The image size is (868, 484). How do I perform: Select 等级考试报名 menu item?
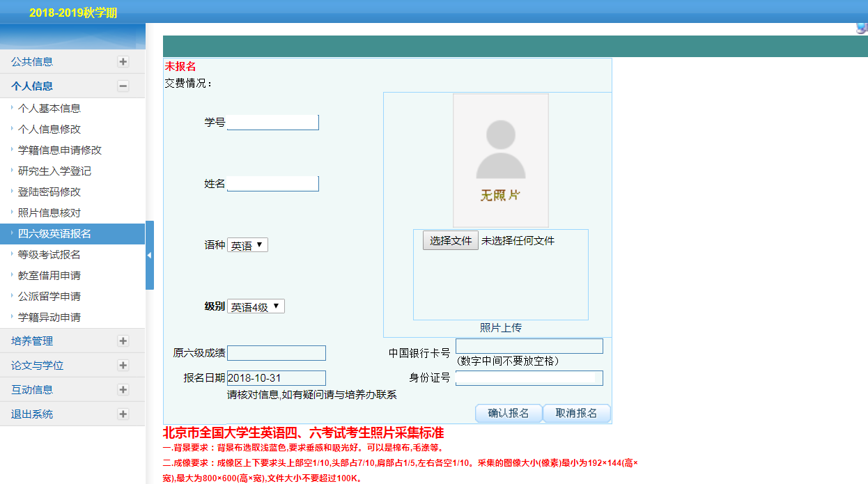coord(49,254)
